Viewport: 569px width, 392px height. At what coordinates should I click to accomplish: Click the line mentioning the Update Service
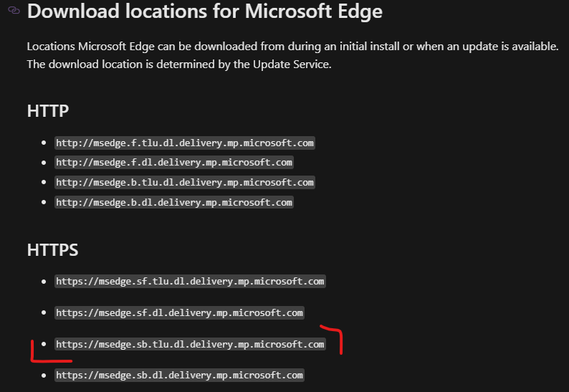coord(178,63)
